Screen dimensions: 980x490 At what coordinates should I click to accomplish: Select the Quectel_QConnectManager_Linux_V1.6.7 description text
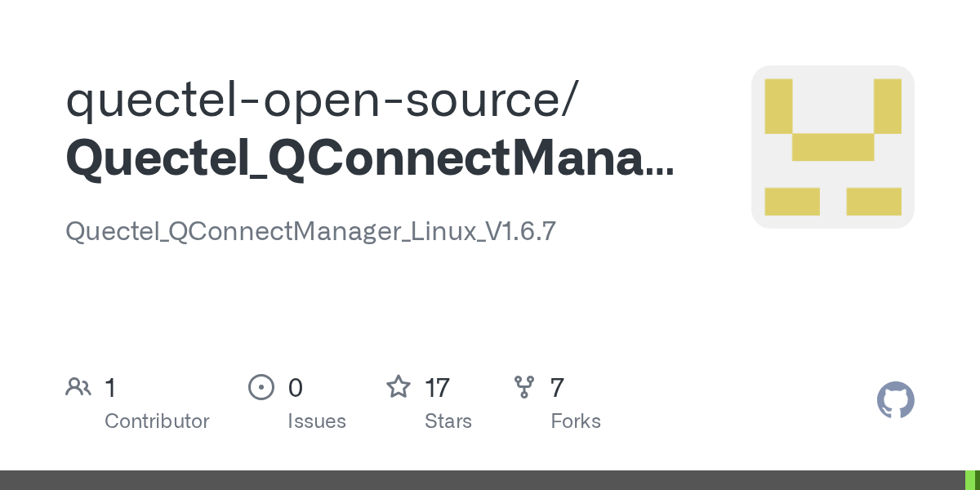310,232
